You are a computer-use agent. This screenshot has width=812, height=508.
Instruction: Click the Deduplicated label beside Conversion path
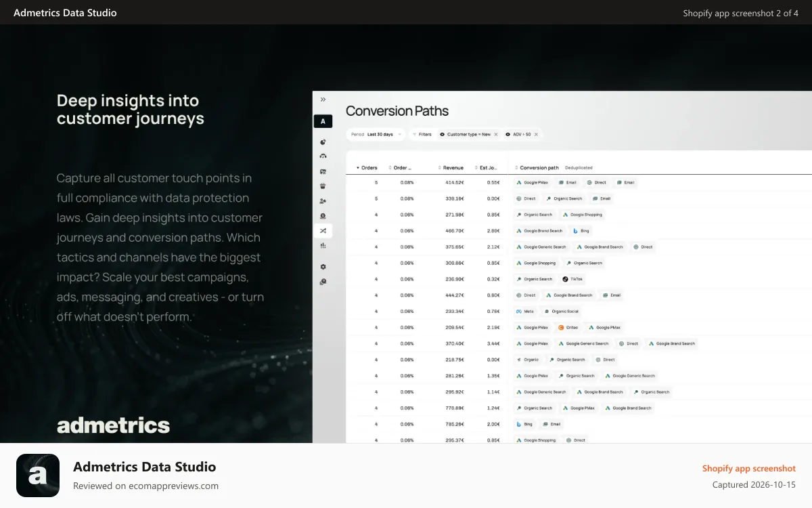pos(579,167)
